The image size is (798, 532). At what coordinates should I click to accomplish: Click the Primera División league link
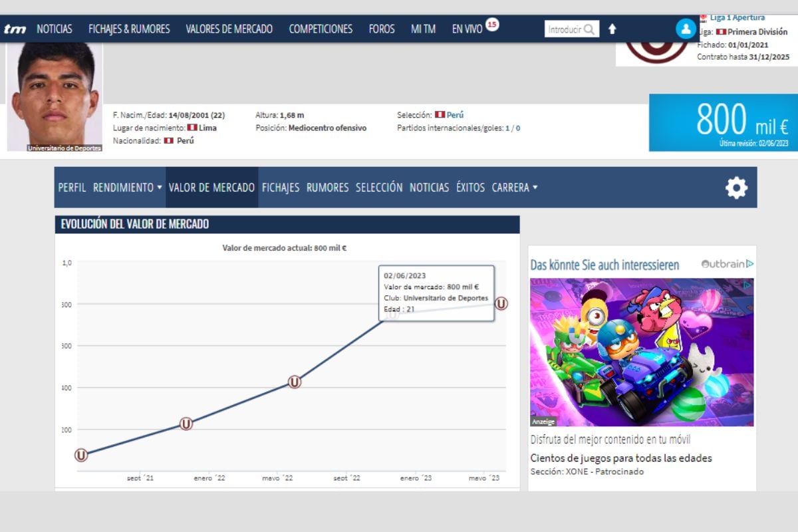point(757,32)
